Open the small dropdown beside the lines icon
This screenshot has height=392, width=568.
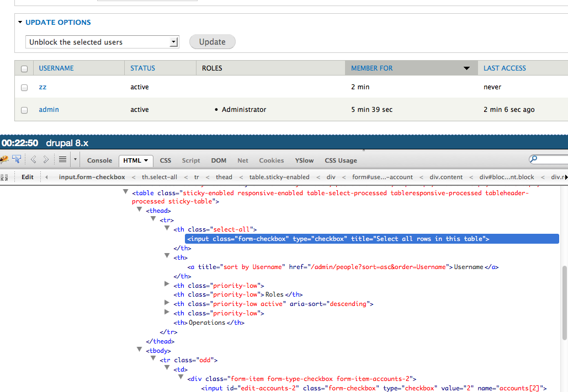click(x=75, y=159)
